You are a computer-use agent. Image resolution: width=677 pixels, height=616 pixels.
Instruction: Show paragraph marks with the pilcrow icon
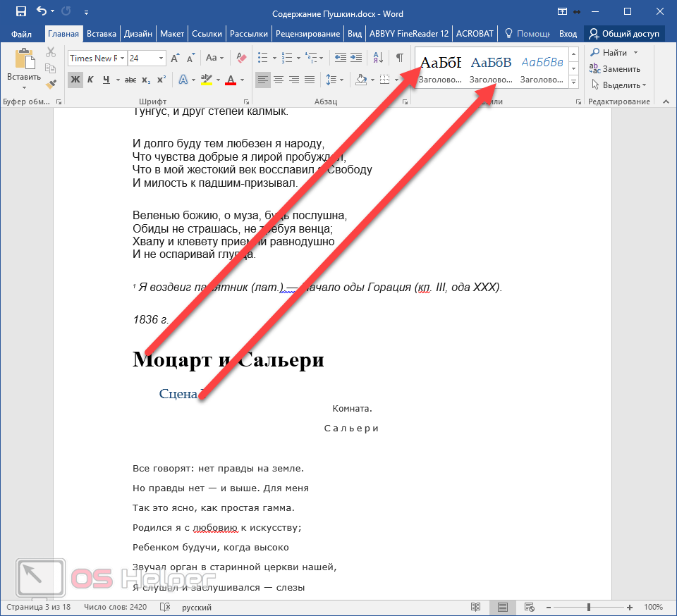coord(399,58)
